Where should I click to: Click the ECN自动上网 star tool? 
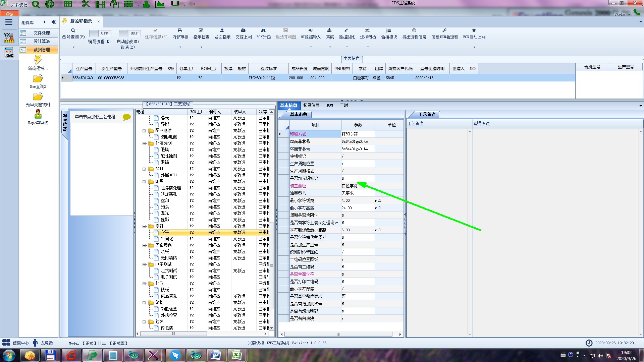[x=474, y=34]
